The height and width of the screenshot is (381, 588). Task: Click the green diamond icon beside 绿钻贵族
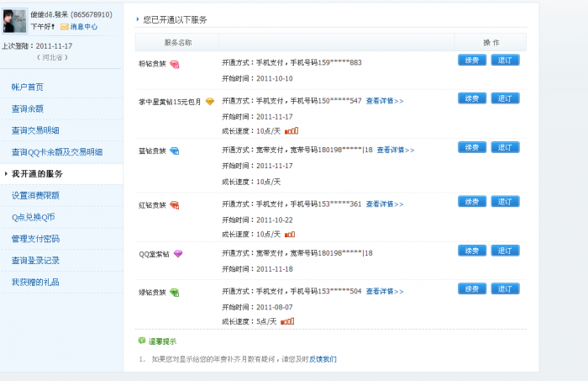click(x=175, y=293)
